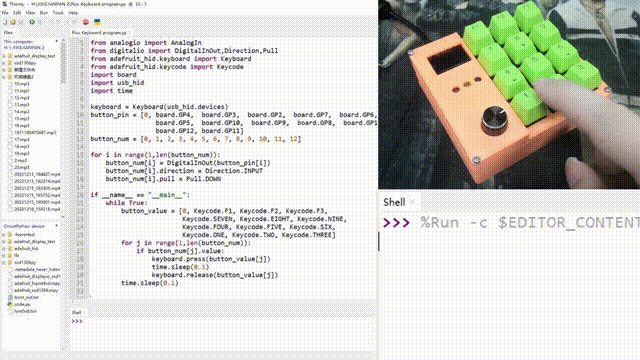This screenshot has height=360, width=640.
Task: Open the File menu
Action: 5,13
